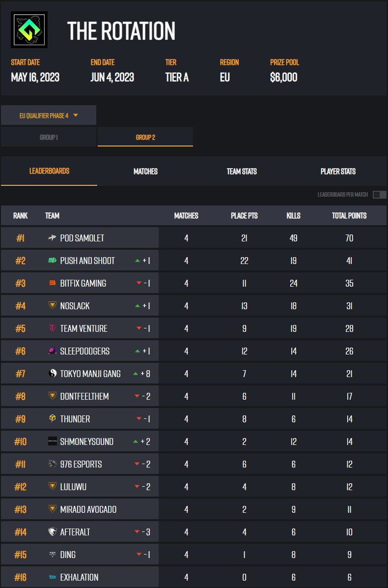Sort by Place Pts column header
The image size is (388, 588).
[x=244, y=216]
